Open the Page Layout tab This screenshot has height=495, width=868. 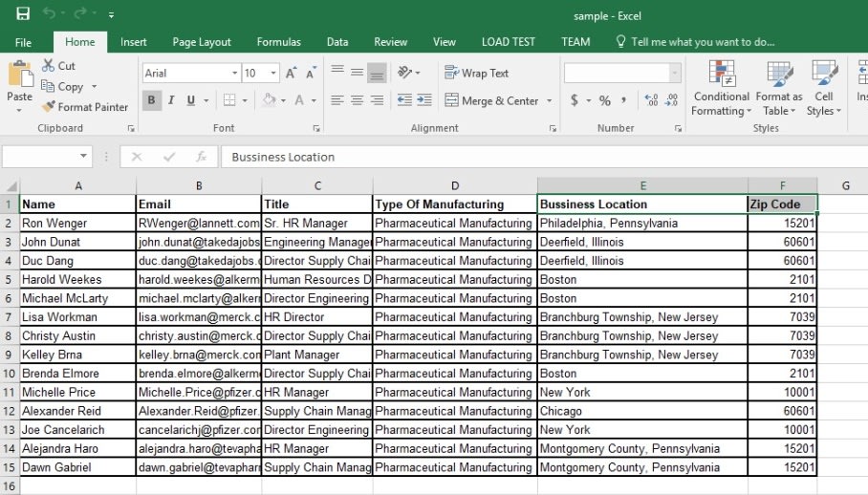coord(202,42)
